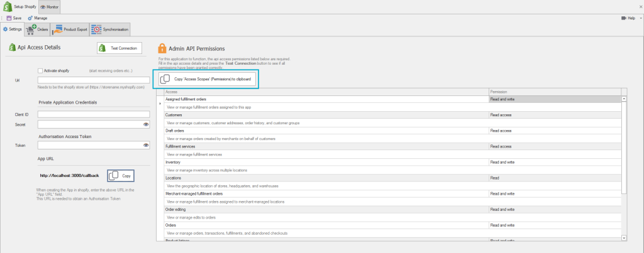Click Read and write cell for Inventory
The image size is (644, 253).
pyautogui.click(x=555, y=163)
